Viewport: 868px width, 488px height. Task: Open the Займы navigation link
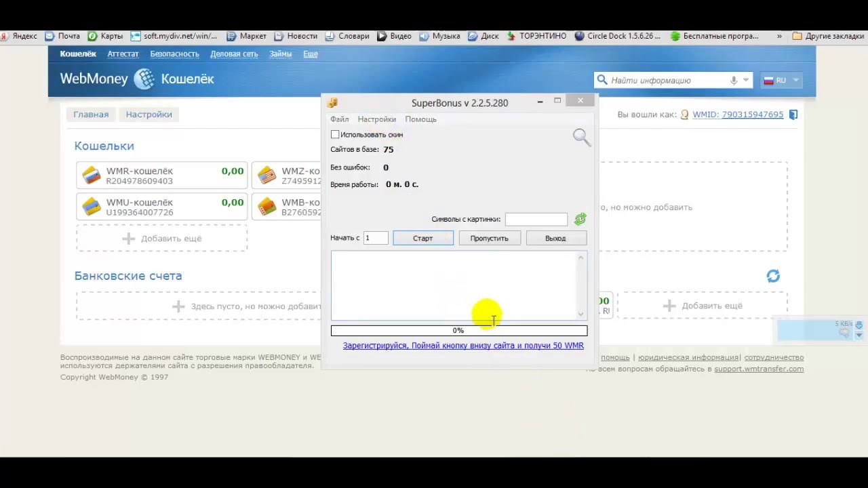281,54
